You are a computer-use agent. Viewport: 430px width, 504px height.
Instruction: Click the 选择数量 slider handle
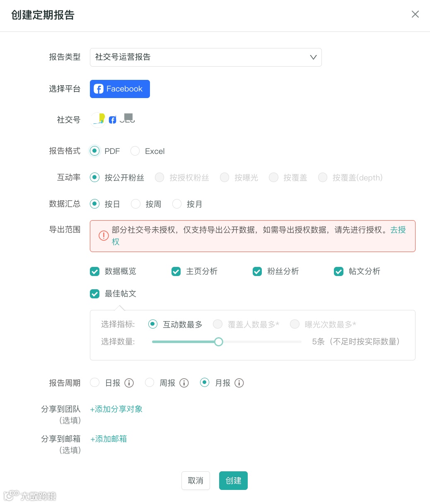pyautogui.click(x=219, y=342)
